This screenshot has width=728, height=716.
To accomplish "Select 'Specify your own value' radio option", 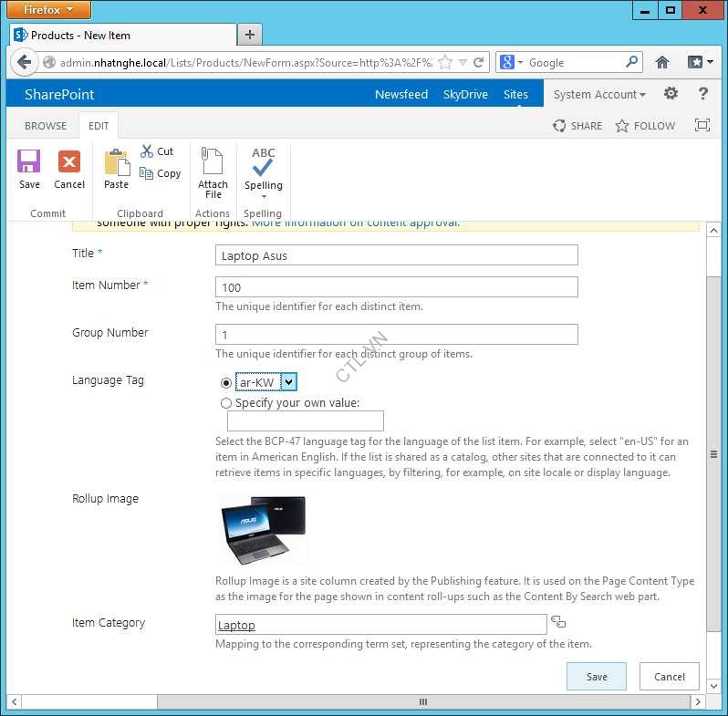I will [x=226, y=402].
